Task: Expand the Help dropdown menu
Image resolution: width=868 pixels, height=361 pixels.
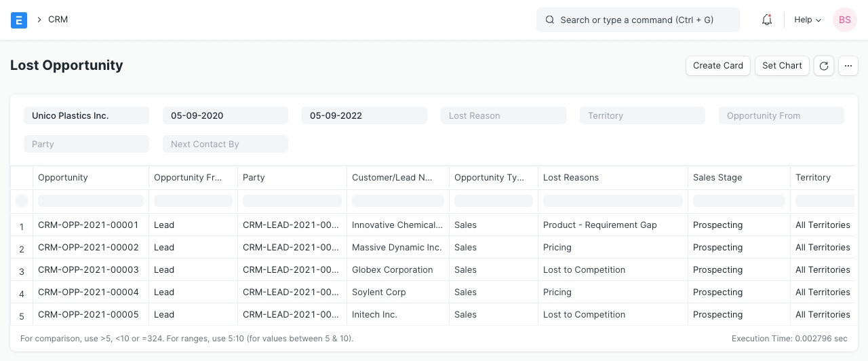Action: click(807, 20)
